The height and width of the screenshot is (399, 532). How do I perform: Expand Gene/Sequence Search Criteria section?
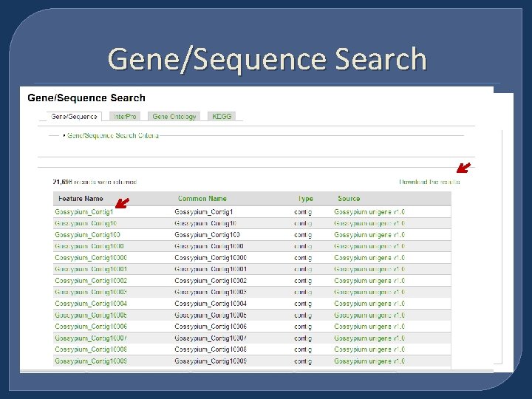(x=112, y=135)
